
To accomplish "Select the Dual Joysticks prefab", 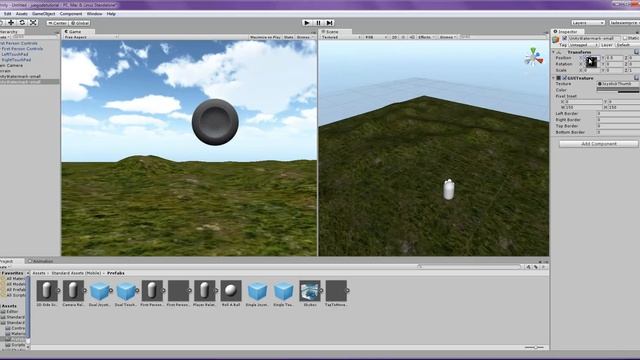I will pos(100,291).
